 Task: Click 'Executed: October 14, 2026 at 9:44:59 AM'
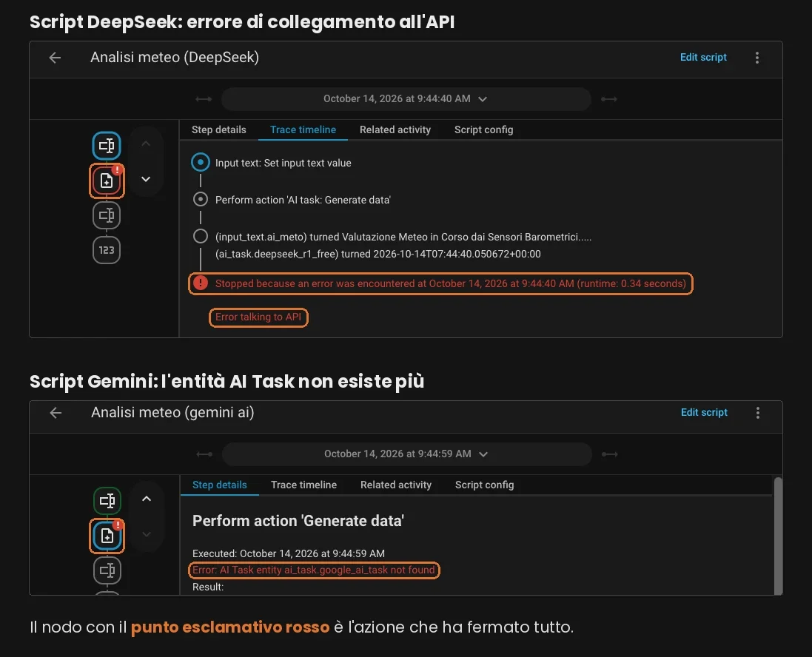click(x=289, y=553)
